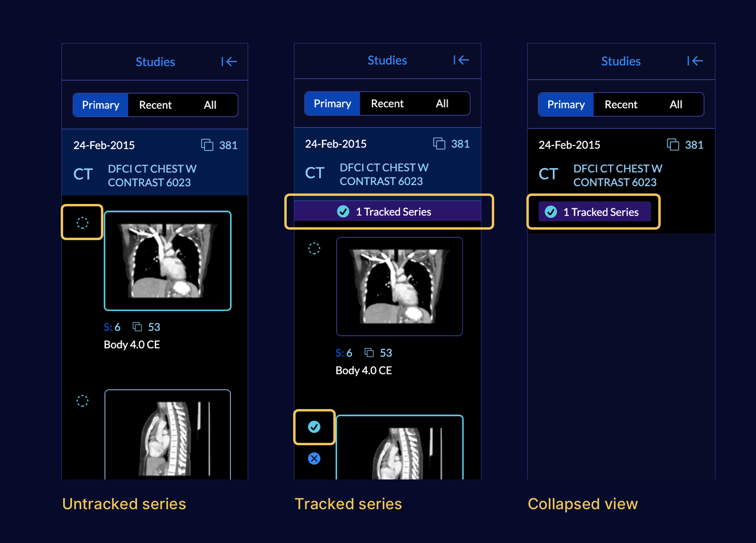This screenshot has height=543, width=756.
Task: Click the blue X icon to untrack the spine series
Action: click(314, 459)
